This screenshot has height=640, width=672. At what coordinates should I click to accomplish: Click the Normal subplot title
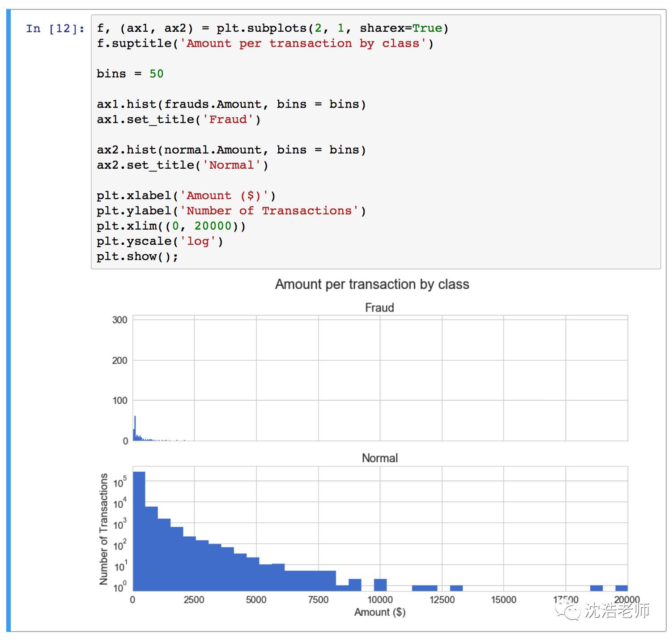pos(379,458)
